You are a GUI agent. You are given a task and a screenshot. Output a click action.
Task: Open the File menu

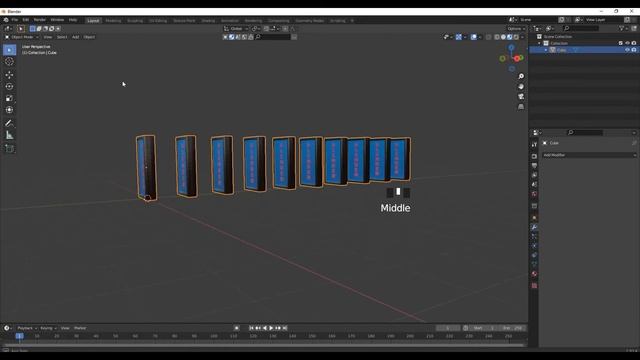(15, 20)
